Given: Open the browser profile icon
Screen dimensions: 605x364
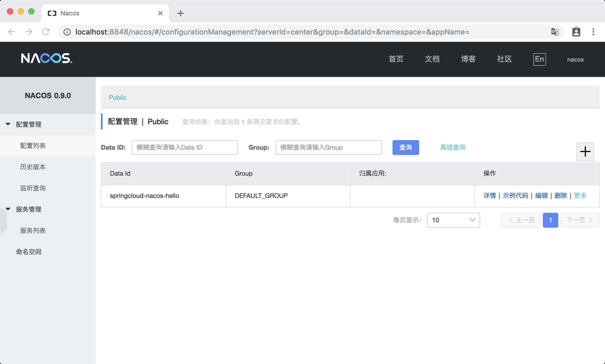Looking at the screenshot, I should pyautogui.click(x=576, y=32).
